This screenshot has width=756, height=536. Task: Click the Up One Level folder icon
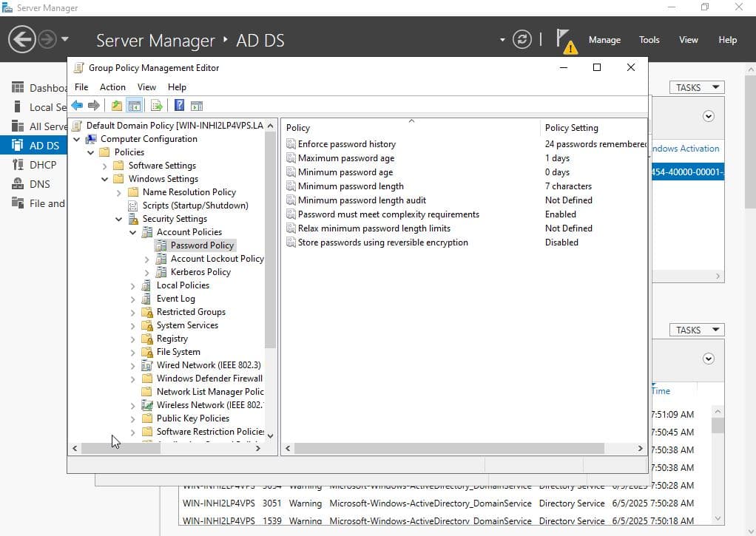[117, 106]
